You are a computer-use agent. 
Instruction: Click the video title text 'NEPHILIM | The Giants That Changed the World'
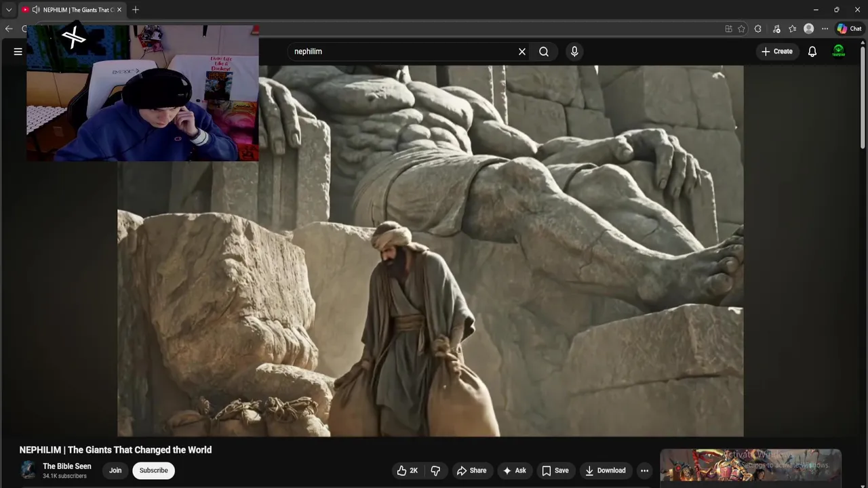click(x=115, y=450)
